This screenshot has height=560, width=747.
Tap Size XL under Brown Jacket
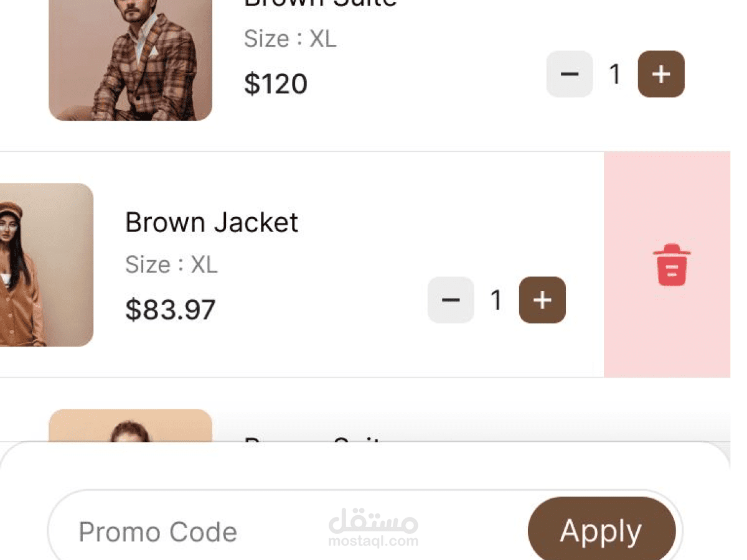click(171, 265)
